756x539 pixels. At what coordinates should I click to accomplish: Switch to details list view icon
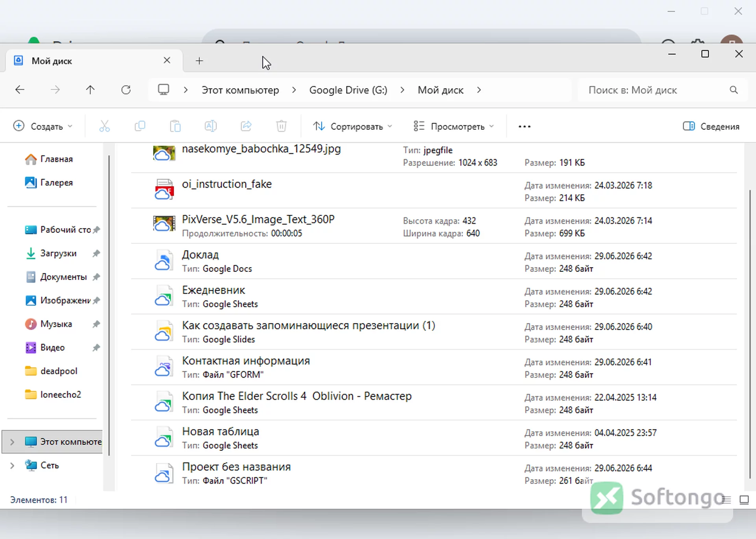(727, 500)
